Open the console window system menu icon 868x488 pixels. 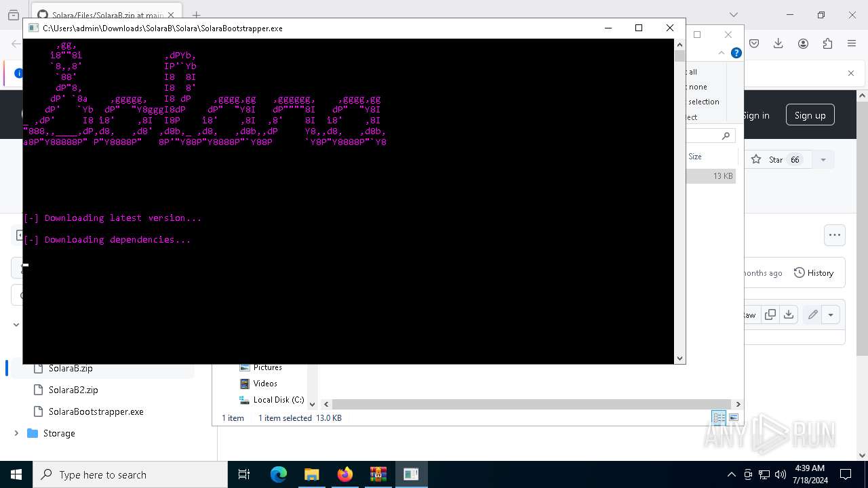(33, 28)
